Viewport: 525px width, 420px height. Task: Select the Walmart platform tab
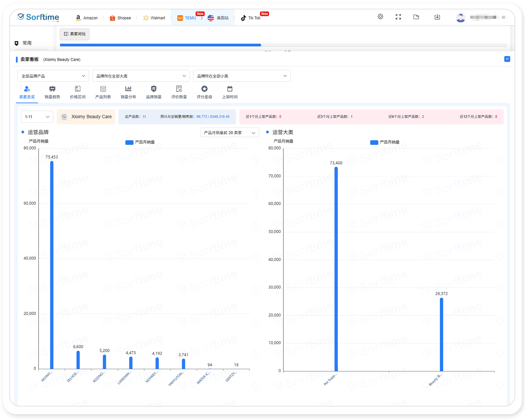(154, 18)
